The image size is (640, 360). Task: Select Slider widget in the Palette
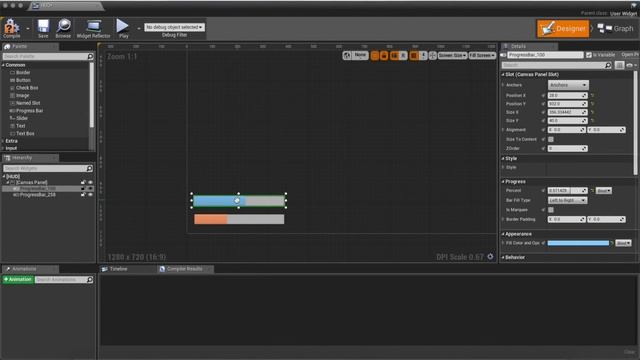(22, 118)
